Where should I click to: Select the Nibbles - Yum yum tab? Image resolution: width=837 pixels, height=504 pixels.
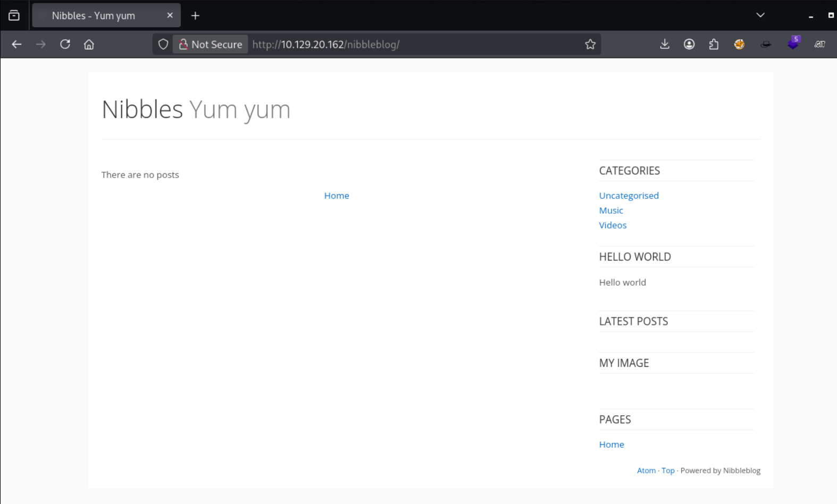point(94,16)
